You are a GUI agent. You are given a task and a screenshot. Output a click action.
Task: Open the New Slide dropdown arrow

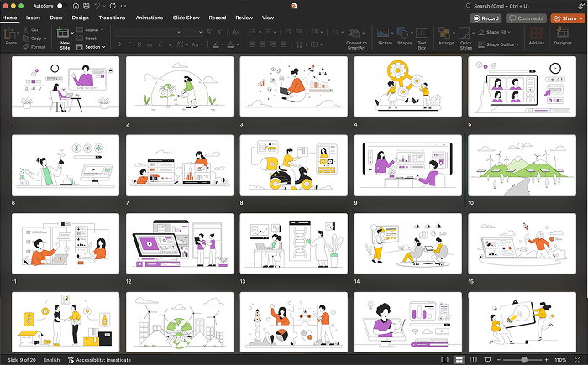72,33
